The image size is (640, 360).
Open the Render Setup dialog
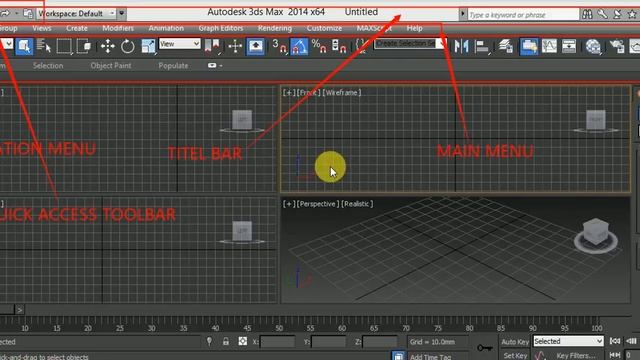pyautogui.click(x=617, y=46)
